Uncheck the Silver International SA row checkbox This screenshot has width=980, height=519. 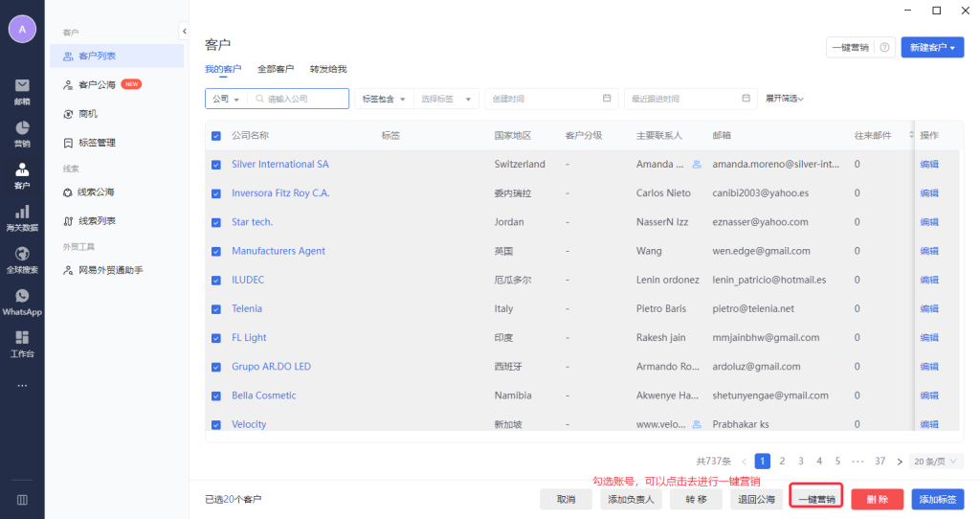point(215,165)
